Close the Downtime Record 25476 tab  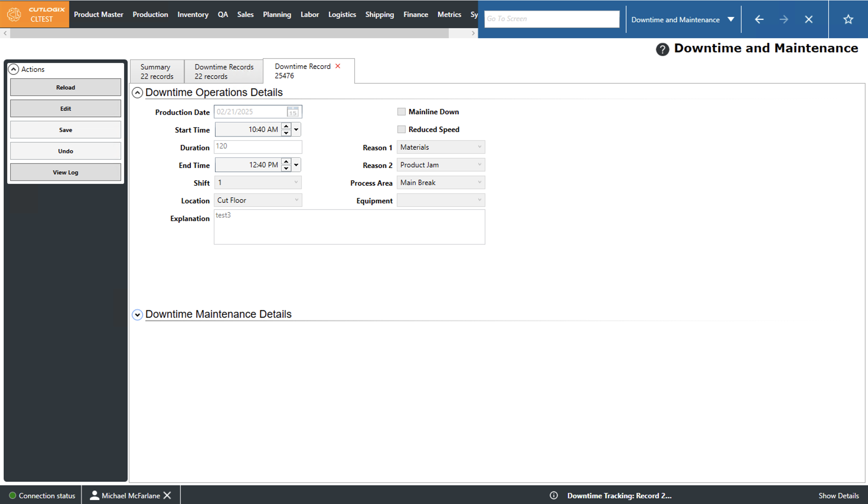coord(338,66)
